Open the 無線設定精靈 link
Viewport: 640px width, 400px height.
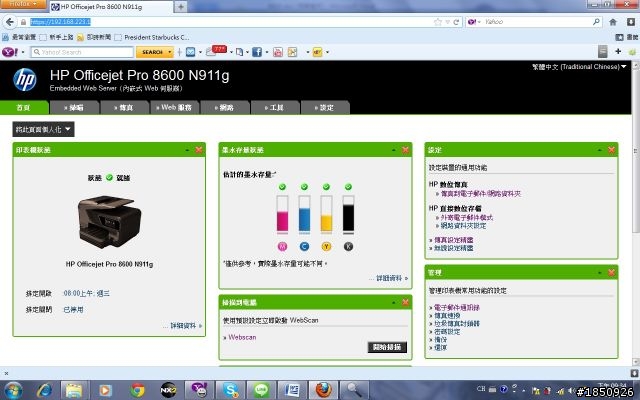453,248
